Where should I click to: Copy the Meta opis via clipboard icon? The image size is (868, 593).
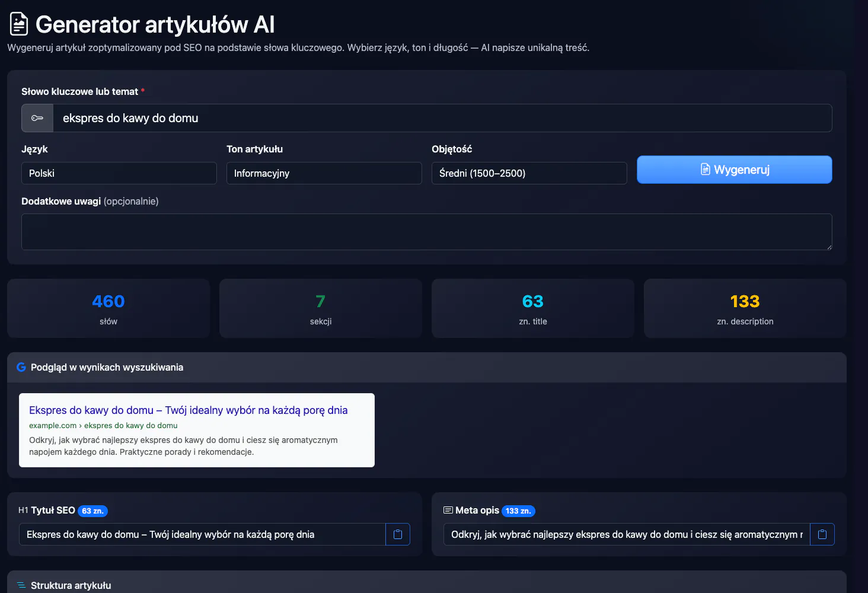(x=822, y=534)
